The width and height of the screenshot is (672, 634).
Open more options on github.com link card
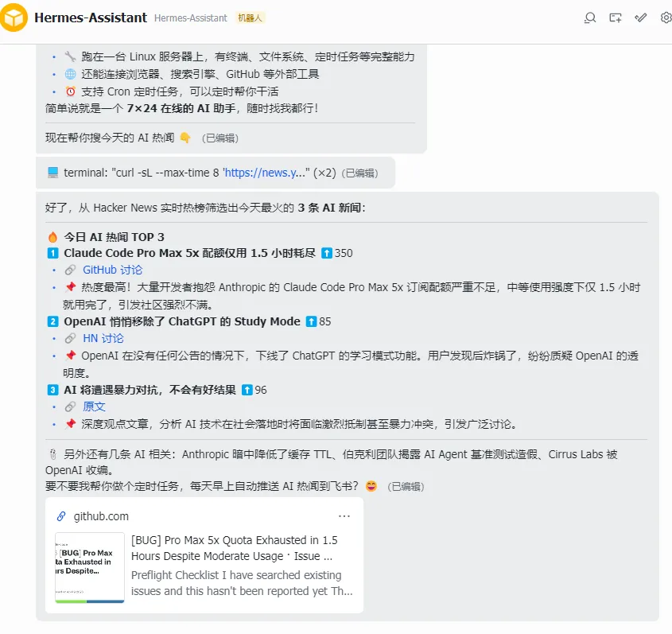point(344,516)
